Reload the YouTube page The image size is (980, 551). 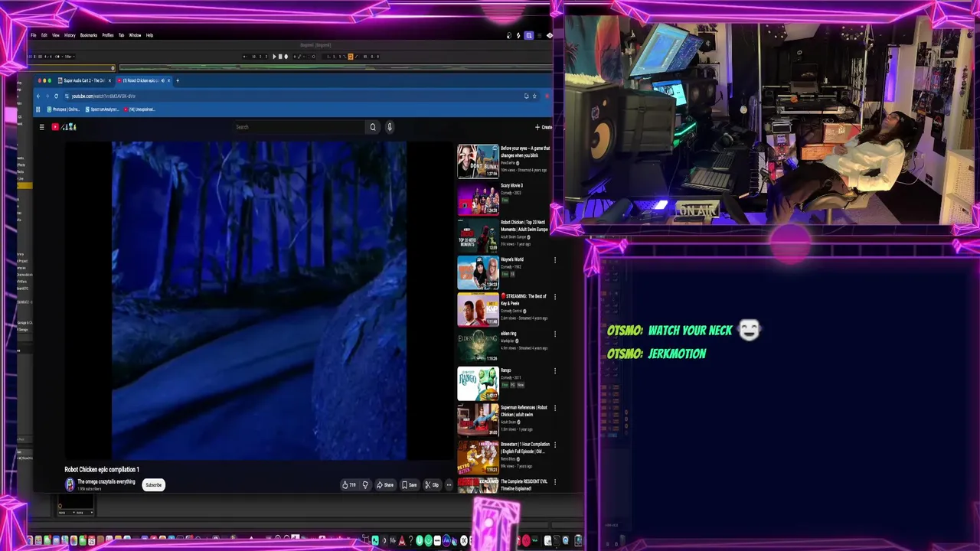56,96
